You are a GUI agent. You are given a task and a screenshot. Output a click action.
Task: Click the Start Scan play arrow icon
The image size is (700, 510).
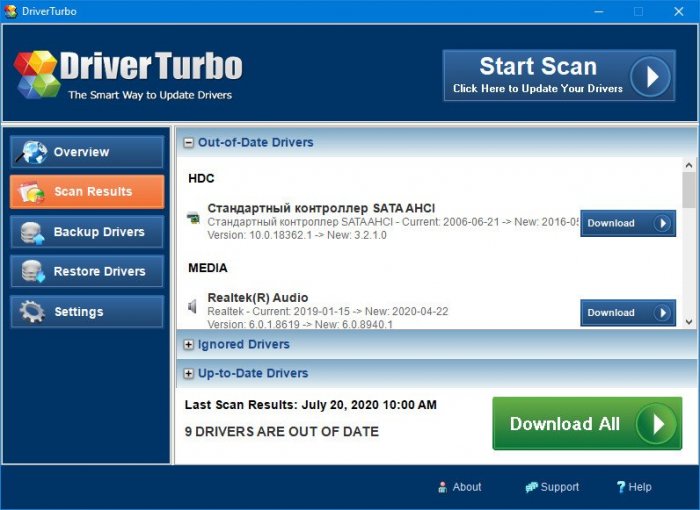point(651,76)
